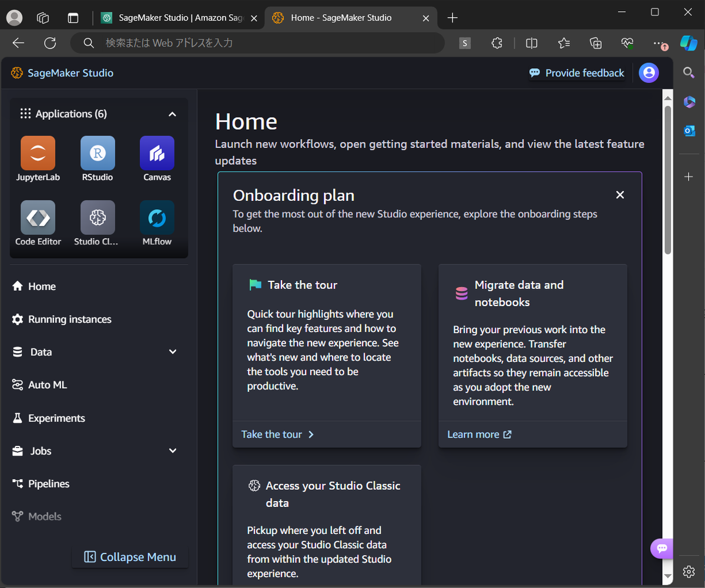Click the Take the tour link
705x588 pixels.
pos(278,434)
